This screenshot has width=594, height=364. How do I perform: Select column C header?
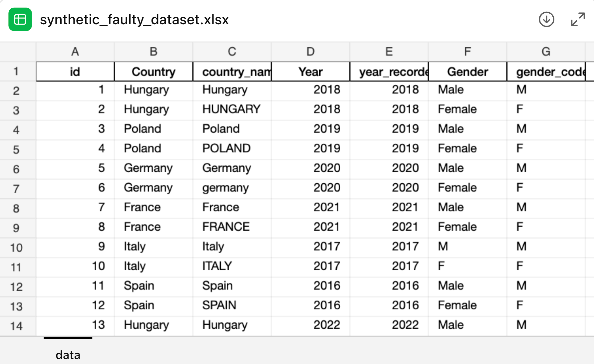[x=232, y=52]
